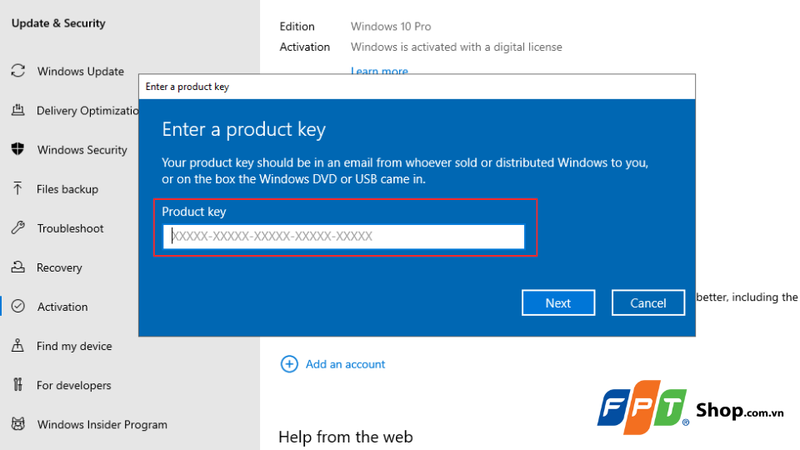Click the Find my device icon

(x=18, y=346)
